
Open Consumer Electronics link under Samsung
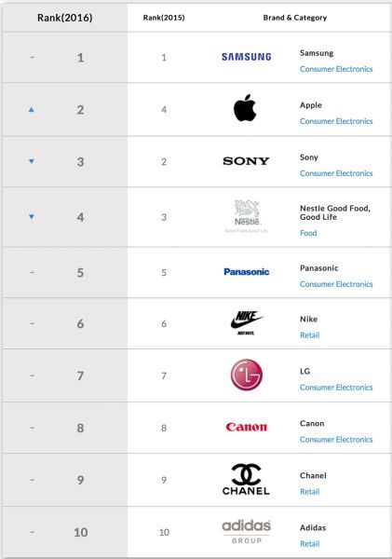point(336,69)
